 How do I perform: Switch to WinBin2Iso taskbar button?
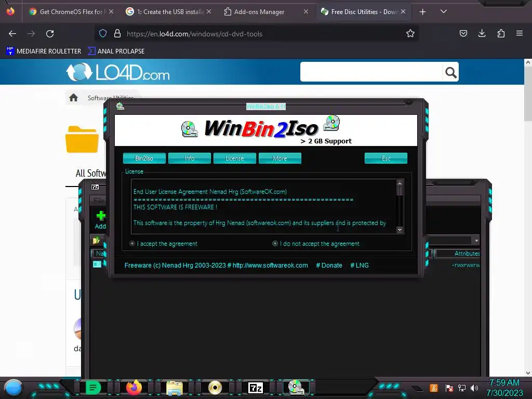pyautogui.click(x=296, y=387)
